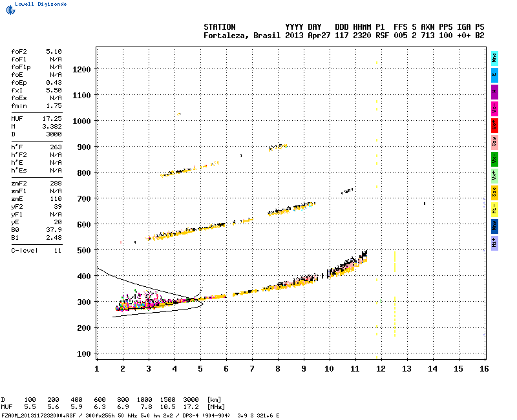This screenshot has width=517, height=420.
Task: Click the date 2013 Apr27 in header
Action: pos(308,36)
